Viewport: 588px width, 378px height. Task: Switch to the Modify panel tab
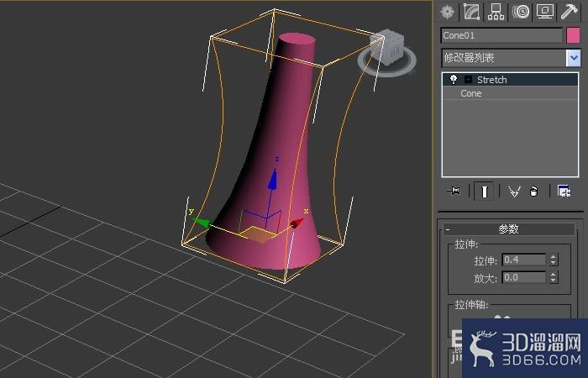(x=471, y=12)
